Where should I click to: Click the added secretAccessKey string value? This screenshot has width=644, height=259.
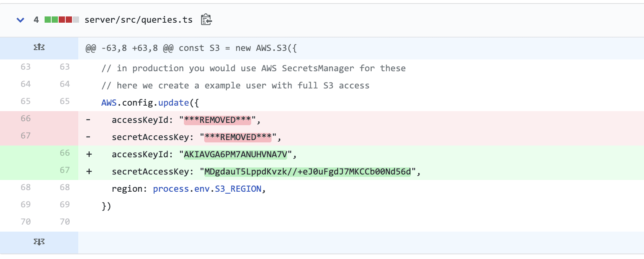click(x=308, y=172)
